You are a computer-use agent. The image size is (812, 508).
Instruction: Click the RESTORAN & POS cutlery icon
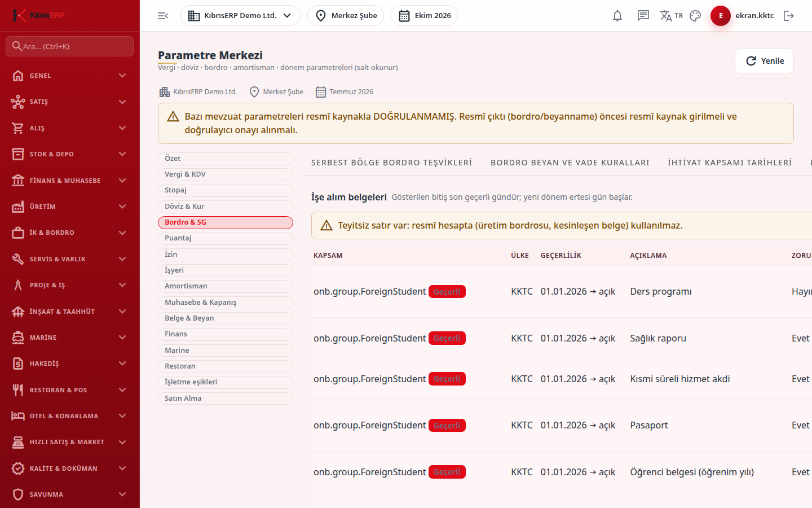click(x=18, y=390)
